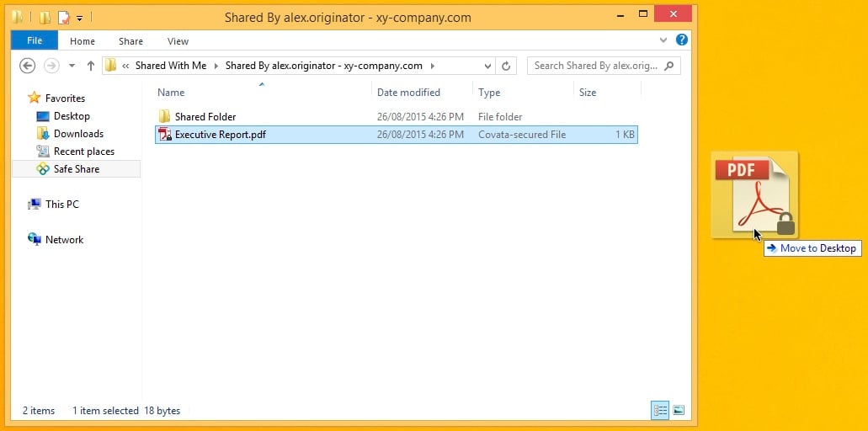Viewport: 868px width, 431px height.
Task: Open the address bar history dropdown
Action: click(x=487, y=66)
